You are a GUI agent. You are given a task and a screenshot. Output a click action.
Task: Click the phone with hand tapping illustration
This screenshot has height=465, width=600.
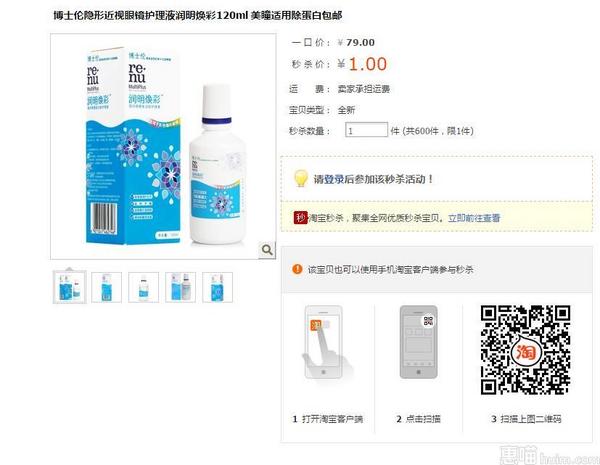click(x=327, y=343)
